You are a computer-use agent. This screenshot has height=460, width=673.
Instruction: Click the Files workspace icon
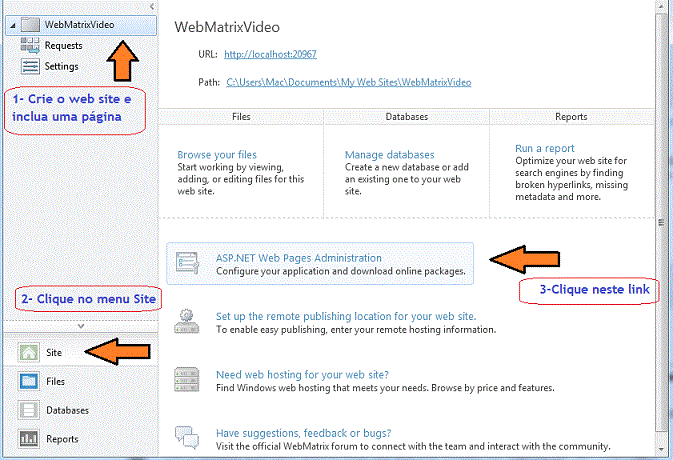click(x=29, y=381)
